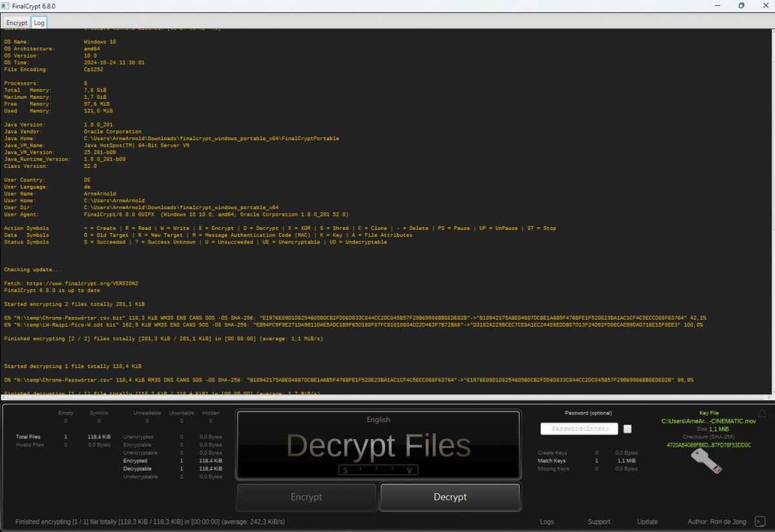Viewport: 775px width, 532px height.
Task: Click the Password (optional) label
Action: tap(588, 413)
